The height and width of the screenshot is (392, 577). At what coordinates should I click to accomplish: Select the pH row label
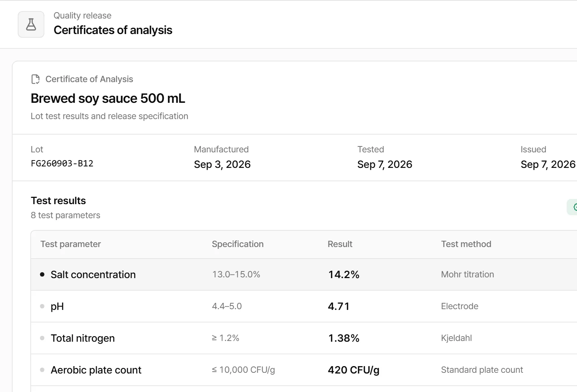57,306
